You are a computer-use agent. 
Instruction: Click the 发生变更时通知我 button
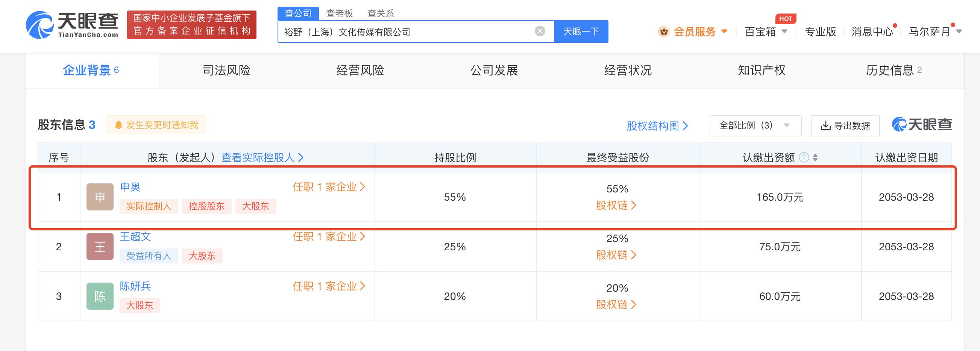(x=156, y=125)
